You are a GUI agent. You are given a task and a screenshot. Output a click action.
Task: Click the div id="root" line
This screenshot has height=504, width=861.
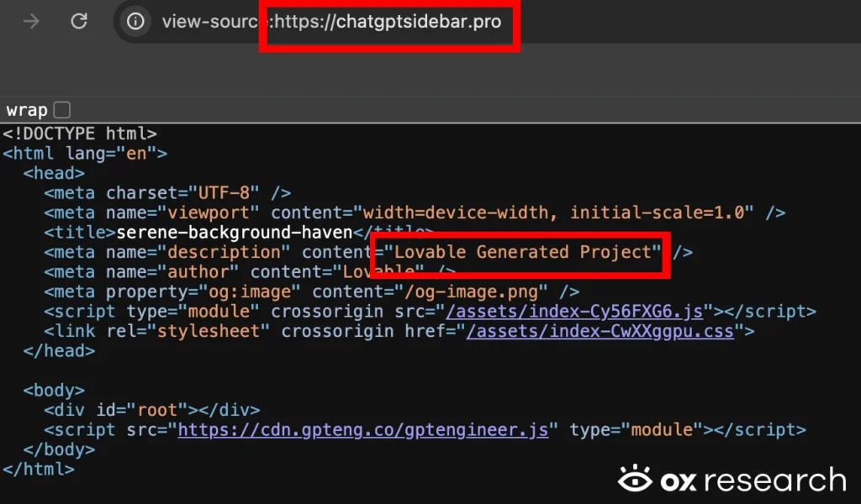pyautogui.click(x=152, y=410)
